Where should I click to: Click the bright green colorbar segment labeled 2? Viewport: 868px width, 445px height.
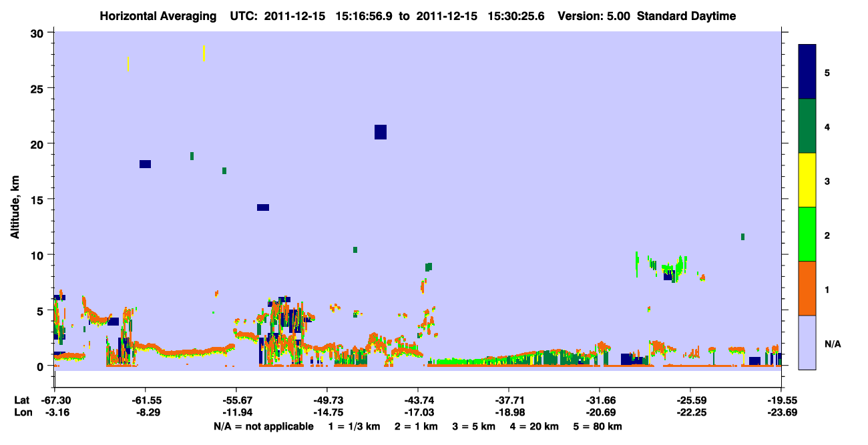(x=807, y=234)
